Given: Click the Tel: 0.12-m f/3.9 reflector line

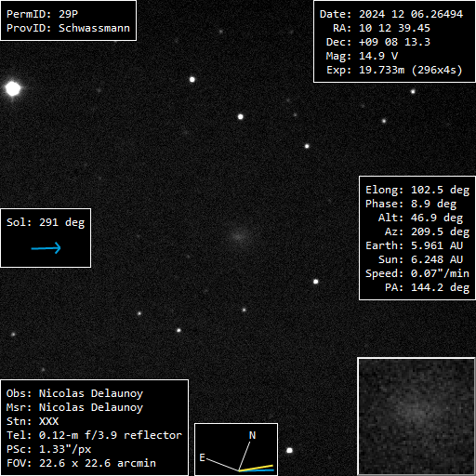Looking at the screenshot, I should [94, 435].
